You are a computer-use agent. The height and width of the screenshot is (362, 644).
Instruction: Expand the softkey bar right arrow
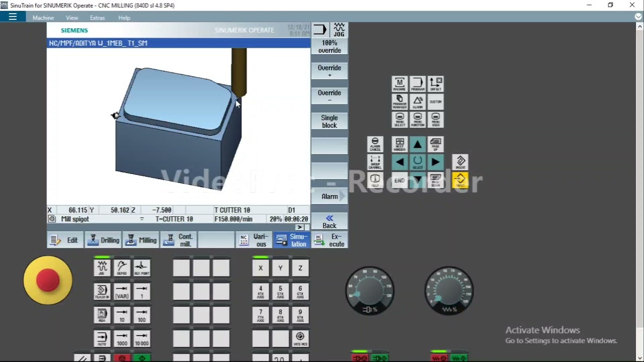pyautogui.click(x=300, y=227)
